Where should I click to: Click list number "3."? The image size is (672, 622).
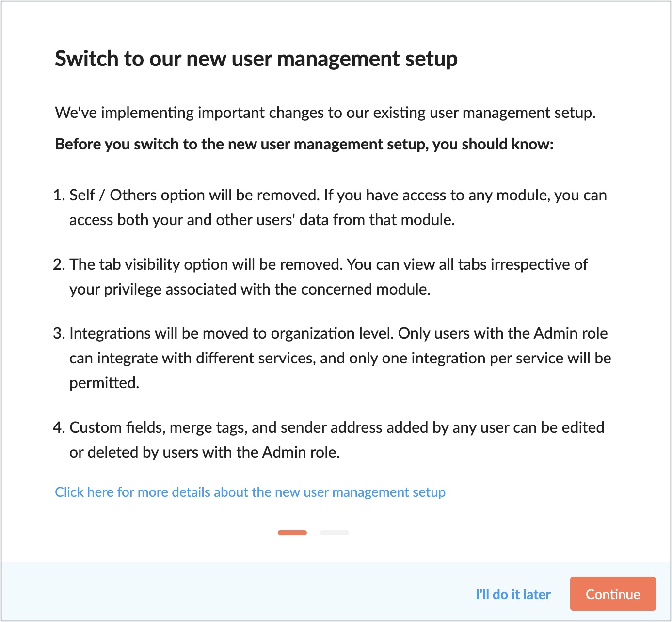[x=59, y=333]
